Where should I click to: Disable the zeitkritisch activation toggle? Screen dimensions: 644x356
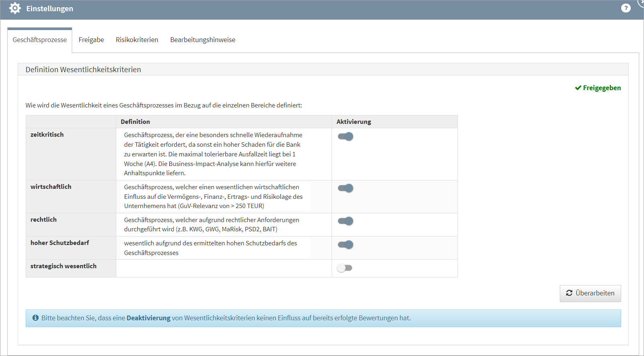(x=345, y=137)
